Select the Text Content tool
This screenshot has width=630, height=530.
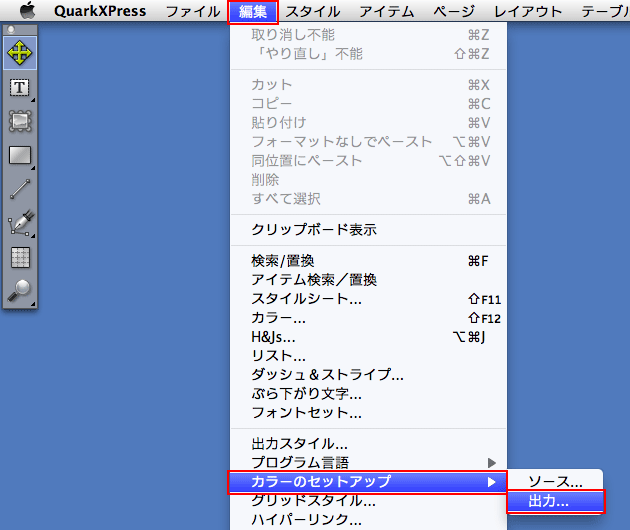(x=20, y=88)
